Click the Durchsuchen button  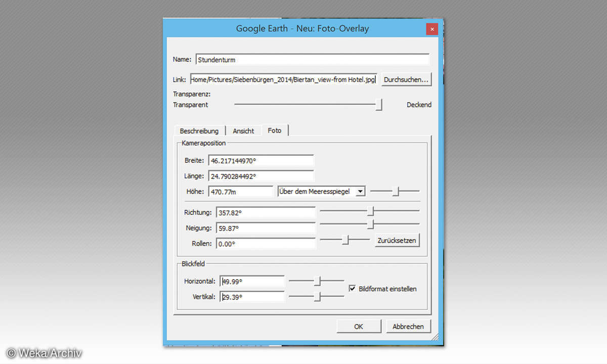[406, 80]
